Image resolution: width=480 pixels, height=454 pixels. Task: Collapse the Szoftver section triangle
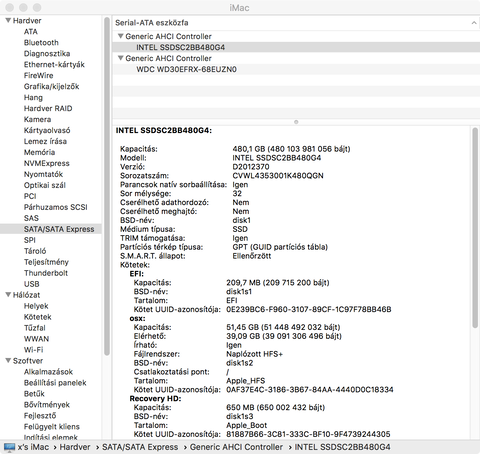point(8,360)
